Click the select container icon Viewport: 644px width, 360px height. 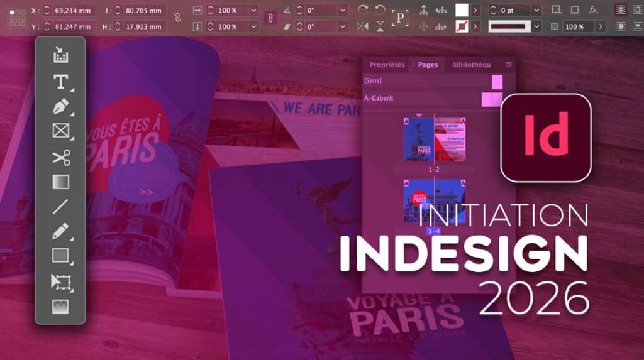423,10
